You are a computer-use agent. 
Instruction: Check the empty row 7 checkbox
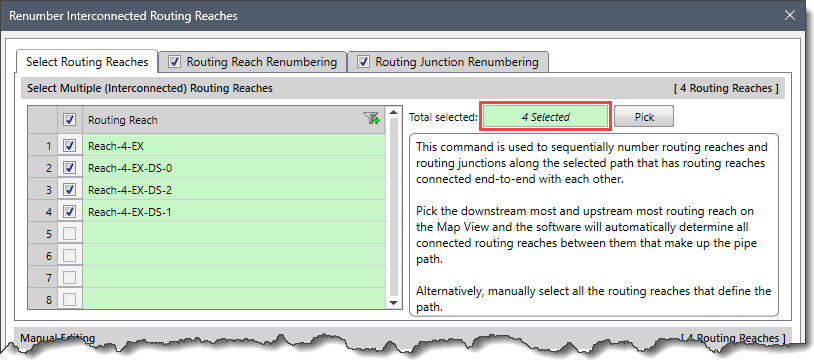point(70,277)
